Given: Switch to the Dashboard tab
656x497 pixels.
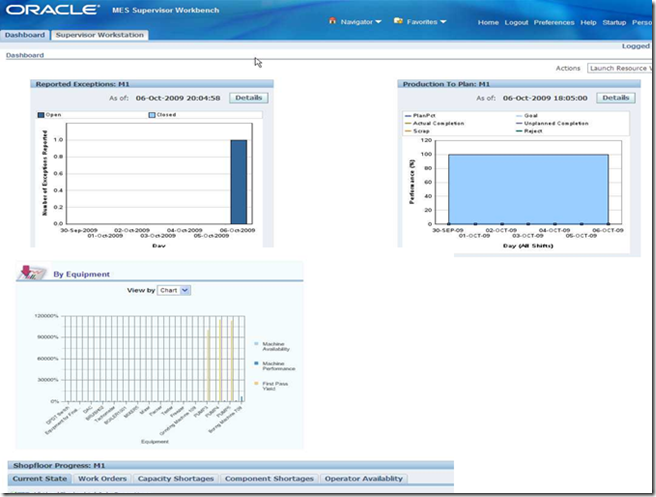Looking at the screenshot, I should point(25,35).
